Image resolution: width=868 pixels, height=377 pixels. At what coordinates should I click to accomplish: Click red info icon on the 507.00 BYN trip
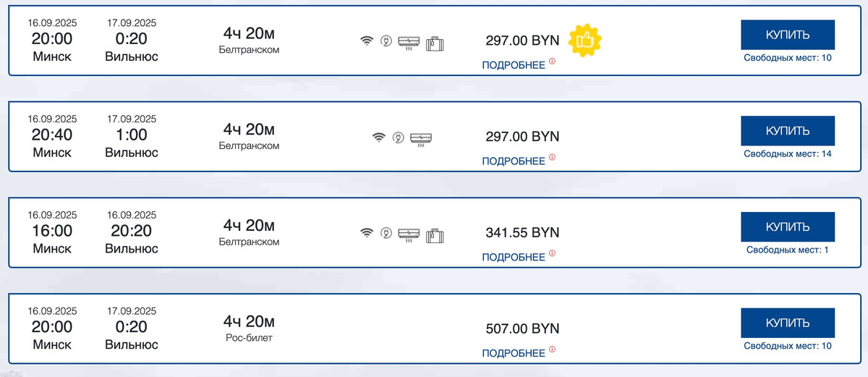[x=552, y=350]
